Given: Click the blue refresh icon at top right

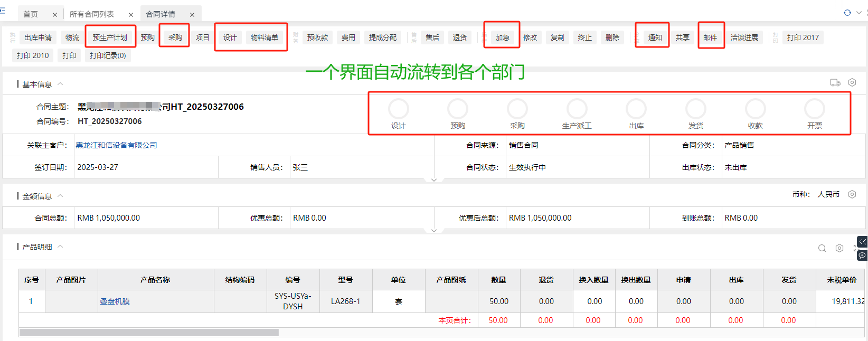Looking at the screenshot, I should tap(847, 13).
